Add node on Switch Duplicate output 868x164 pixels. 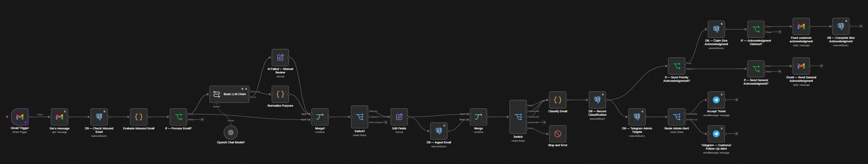point(544,122)
